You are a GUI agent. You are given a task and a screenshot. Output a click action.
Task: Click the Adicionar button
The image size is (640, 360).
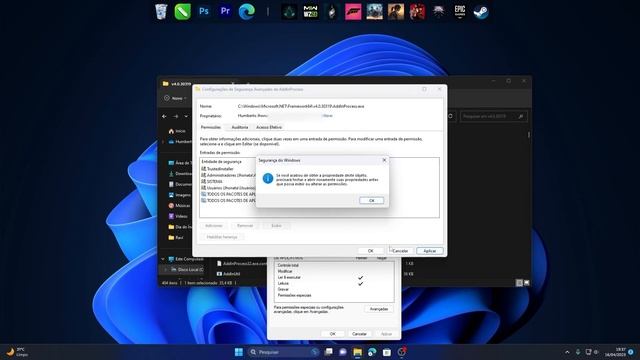tap(213, 226)
